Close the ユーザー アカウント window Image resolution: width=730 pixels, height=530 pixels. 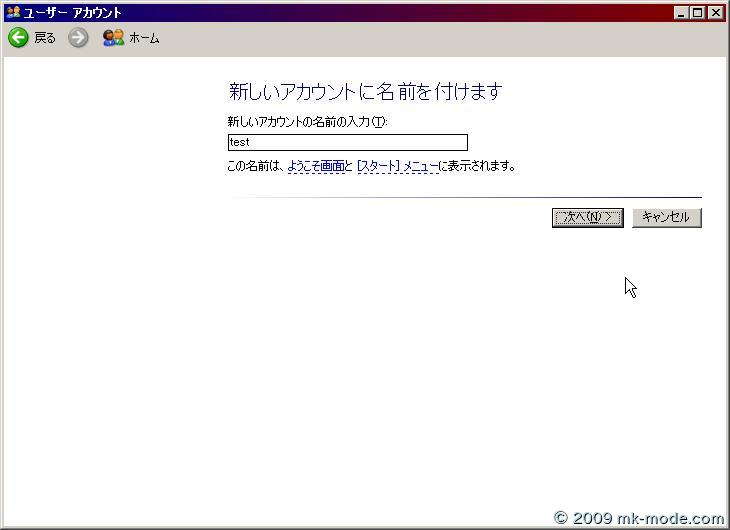[715, 12]
